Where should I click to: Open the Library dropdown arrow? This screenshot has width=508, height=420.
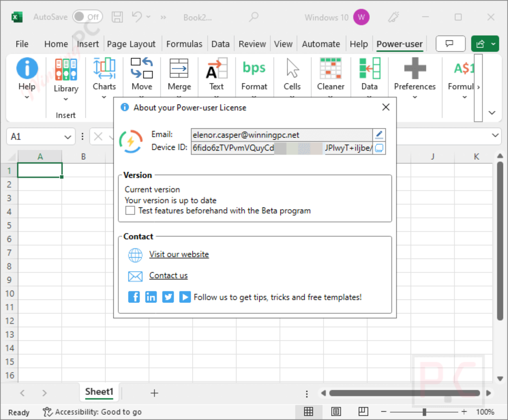coord(66,99)
